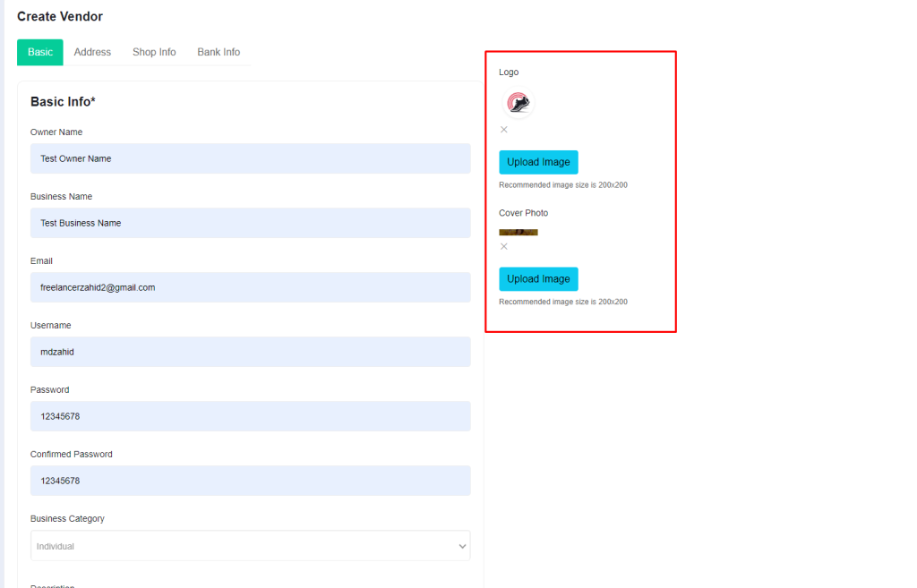Click the Password input field

[x=251, y=416]
